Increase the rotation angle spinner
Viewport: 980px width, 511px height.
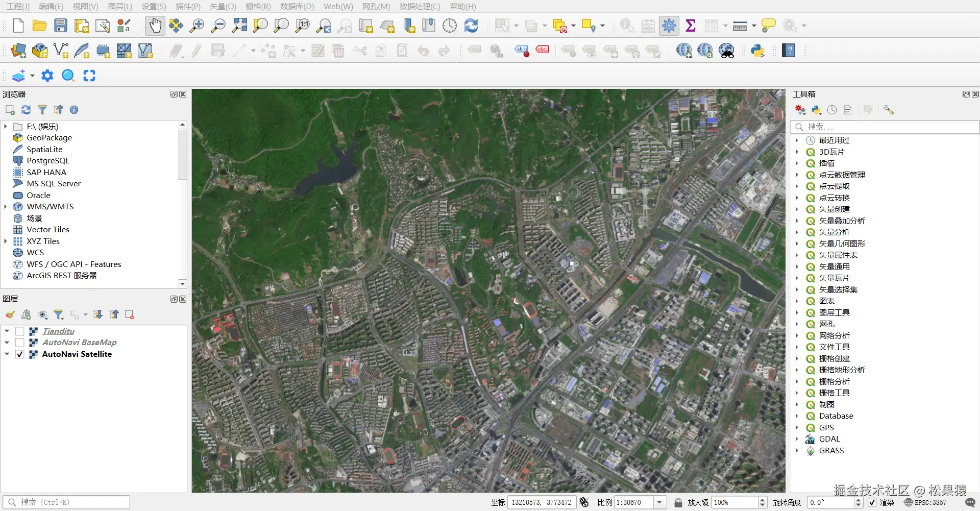coord(858,500)
